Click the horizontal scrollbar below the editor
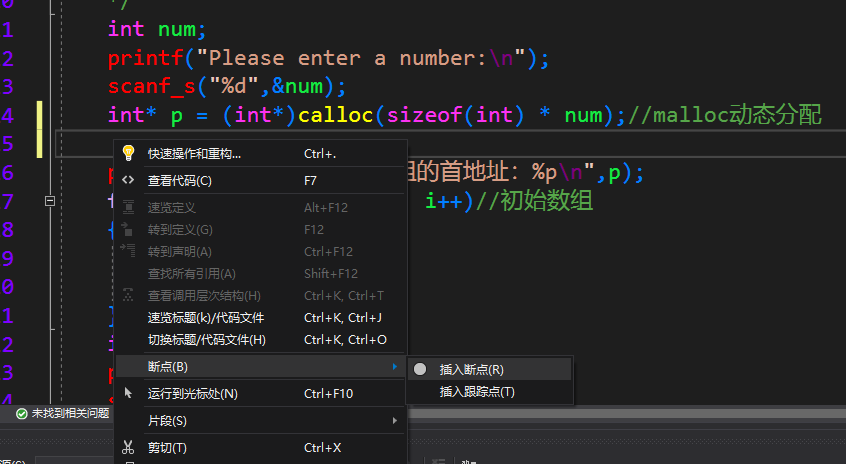Image resolution: width=846 pixels, height=464 pixels. 626,413
